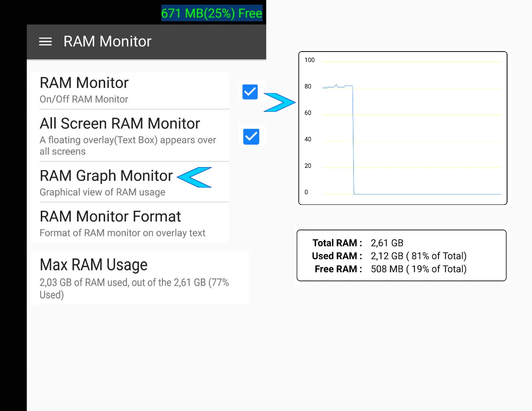Tap the Max RAM Usage entry

coord(140,278)
